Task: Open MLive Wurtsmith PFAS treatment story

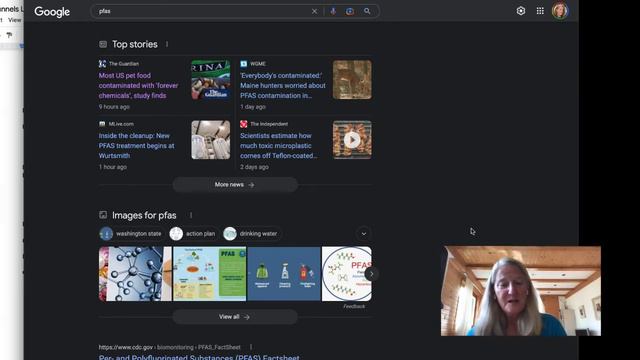Action: click(136, 146)
